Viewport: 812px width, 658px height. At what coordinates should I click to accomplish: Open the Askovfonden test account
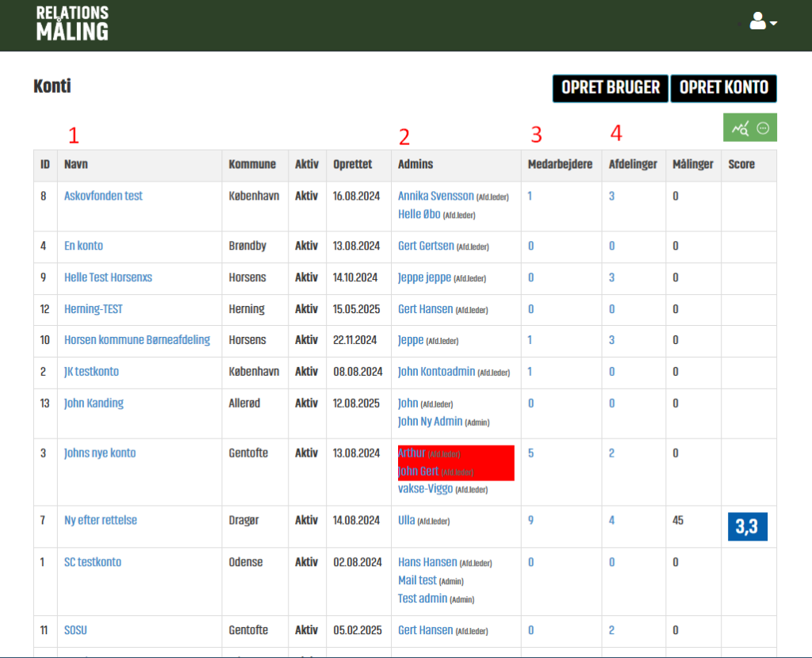pyautogui.click(x=103, y=196)
